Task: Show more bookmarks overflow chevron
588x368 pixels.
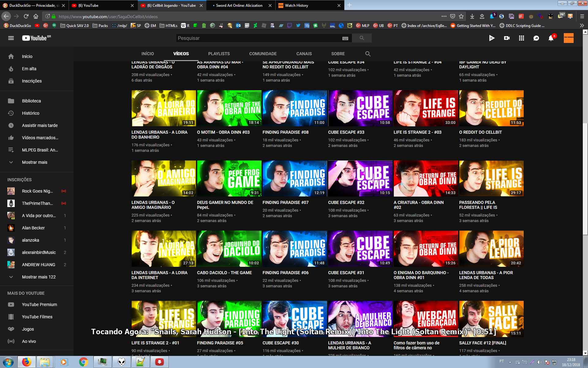Action: coord(582,26)
